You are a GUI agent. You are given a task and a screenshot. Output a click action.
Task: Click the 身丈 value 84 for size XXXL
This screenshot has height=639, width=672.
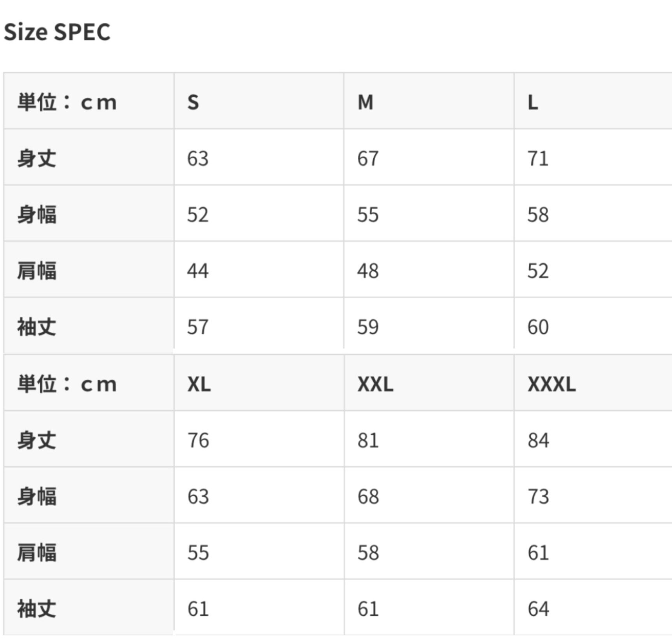click(x=538, y=440)
